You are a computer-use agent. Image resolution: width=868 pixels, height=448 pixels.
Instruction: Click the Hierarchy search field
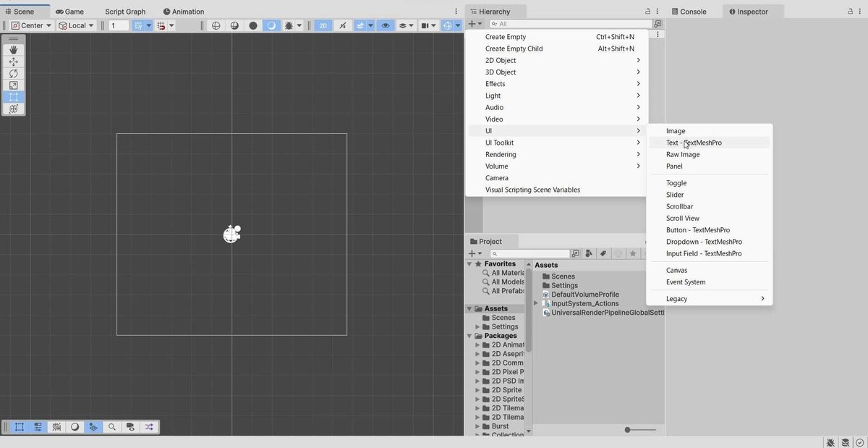click(570, 24)
